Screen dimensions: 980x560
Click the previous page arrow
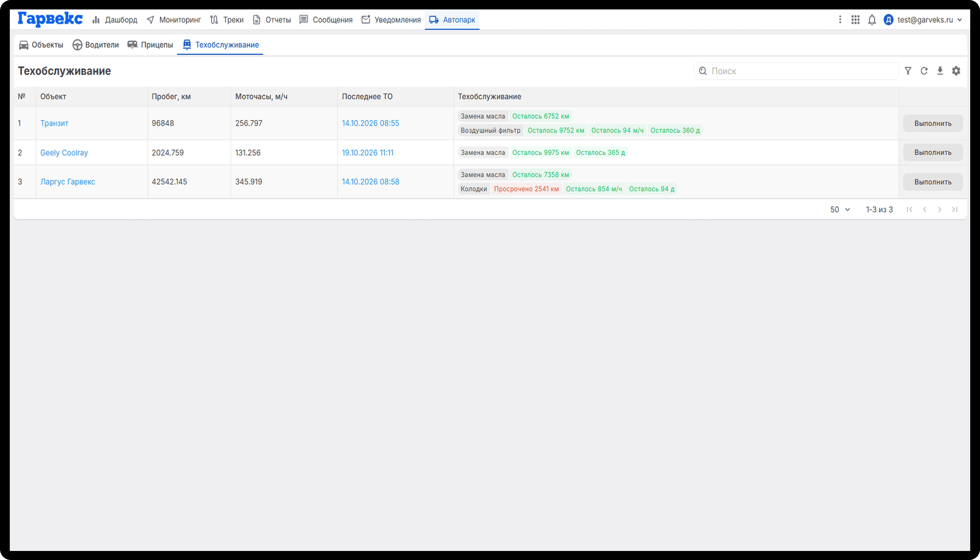[925, 210]
